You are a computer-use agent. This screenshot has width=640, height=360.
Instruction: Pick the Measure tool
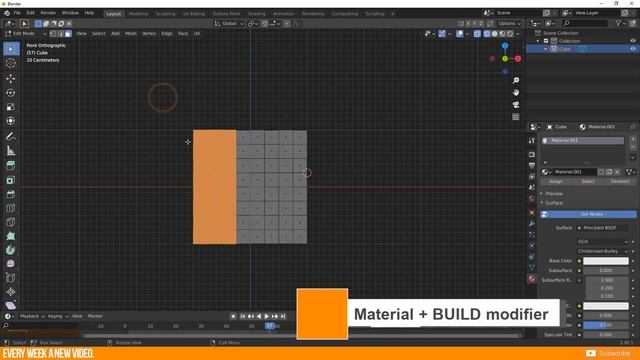click(11, 151)
